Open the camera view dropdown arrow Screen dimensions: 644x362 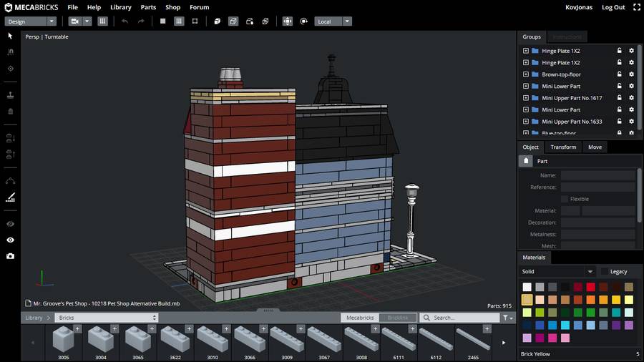[x=87, y=21]
